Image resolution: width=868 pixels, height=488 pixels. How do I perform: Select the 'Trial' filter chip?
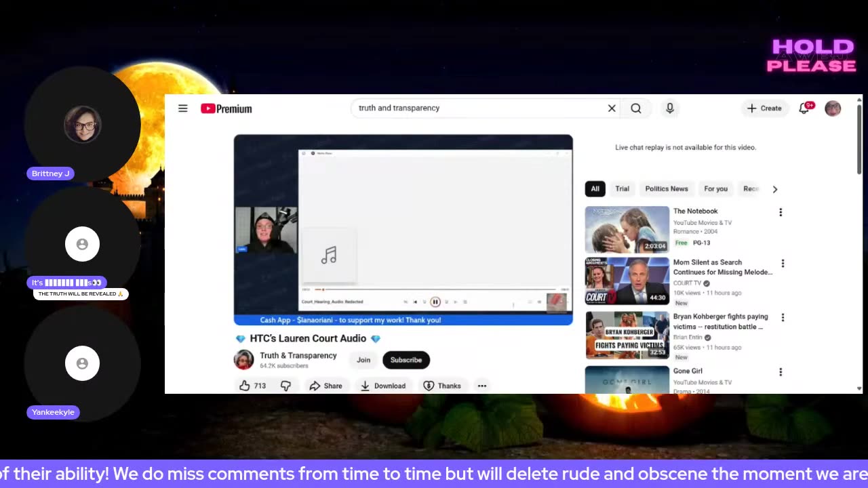pyautogui.click(x=623, y=189)
